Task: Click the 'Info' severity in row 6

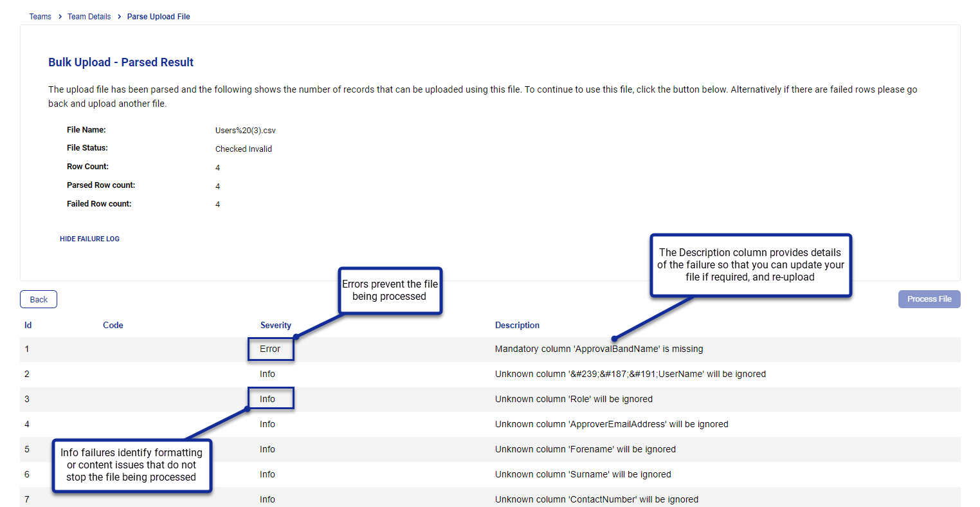Action: point(268,474)
